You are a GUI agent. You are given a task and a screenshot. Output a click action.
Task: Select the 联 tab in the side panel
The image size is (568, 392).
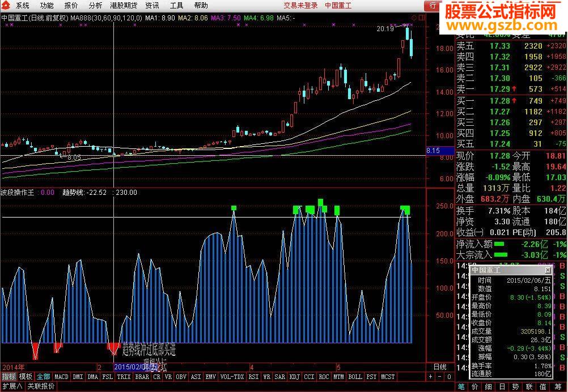529,387
